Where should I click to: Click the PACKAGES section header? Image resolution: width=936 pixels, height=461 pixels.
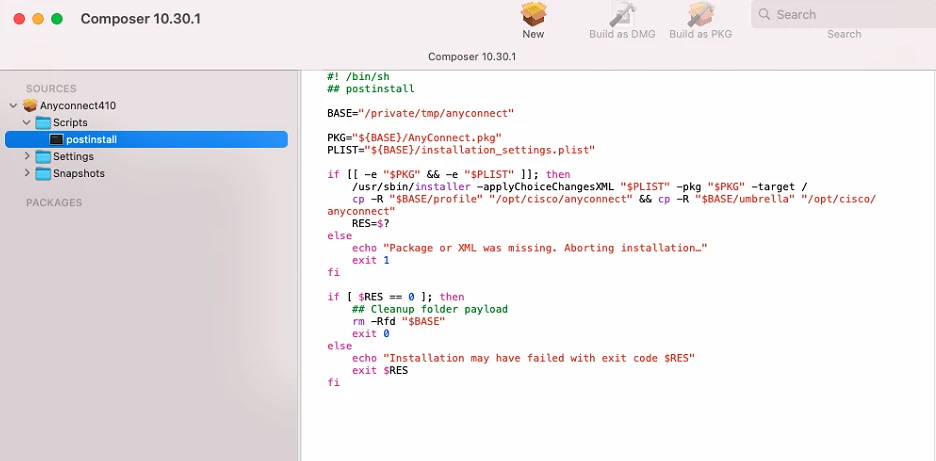coord(54,202)
